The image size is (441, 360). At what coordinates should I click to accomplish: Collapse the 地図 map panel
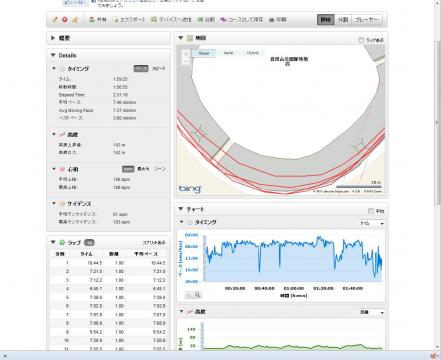tap(181, 38)
